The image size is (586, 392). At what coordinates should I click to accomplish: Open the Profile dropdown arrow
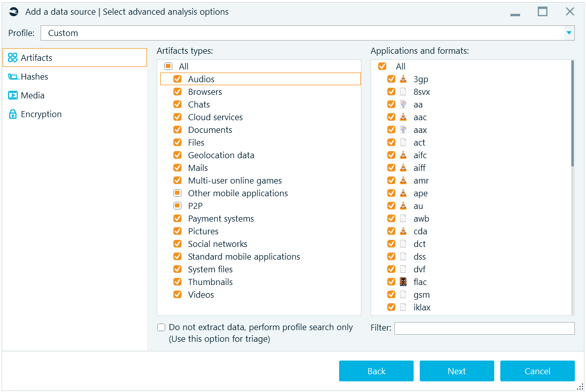569,33
